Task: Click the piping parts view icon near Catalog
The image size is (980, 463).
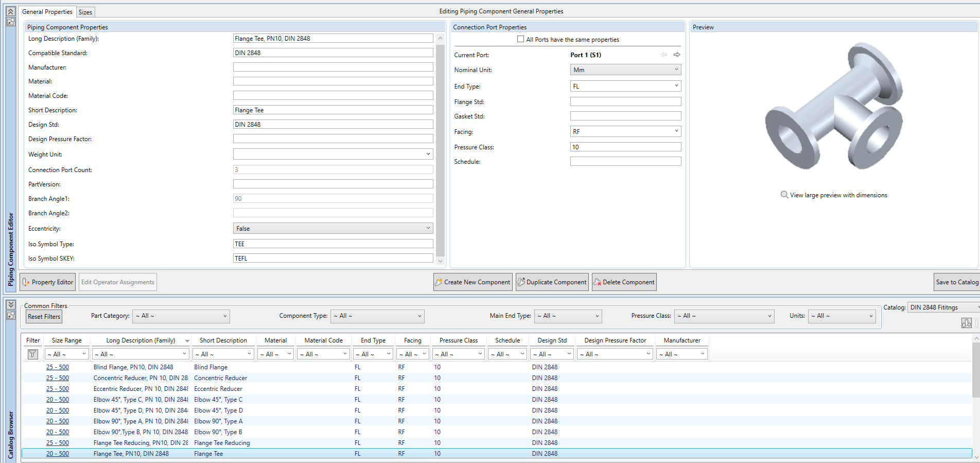Action: coord(966,323)
